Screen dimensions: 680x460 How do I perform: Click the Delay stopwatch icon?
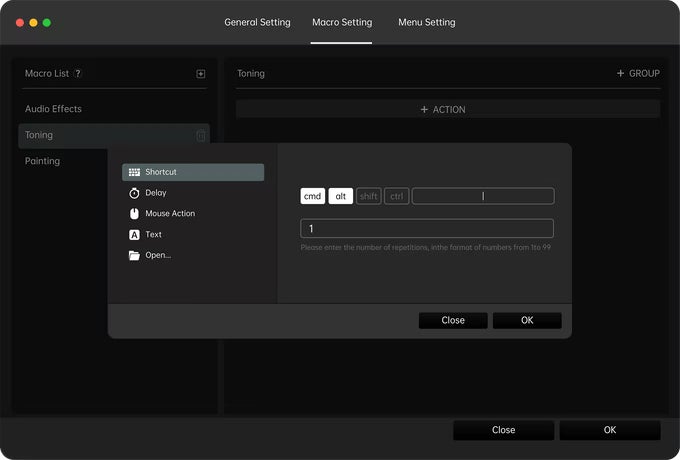tap(134, 193)
